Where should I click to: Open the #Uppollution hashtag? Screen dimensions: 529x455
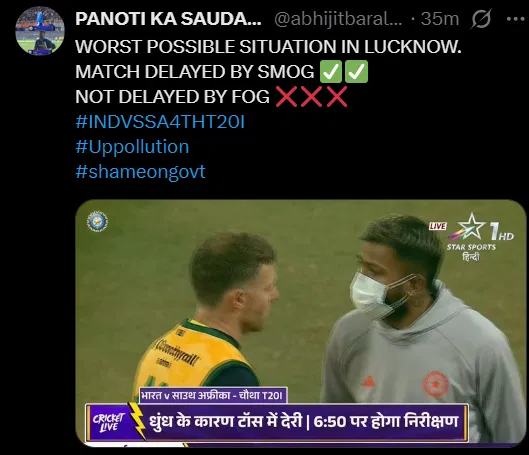(132, 147)
